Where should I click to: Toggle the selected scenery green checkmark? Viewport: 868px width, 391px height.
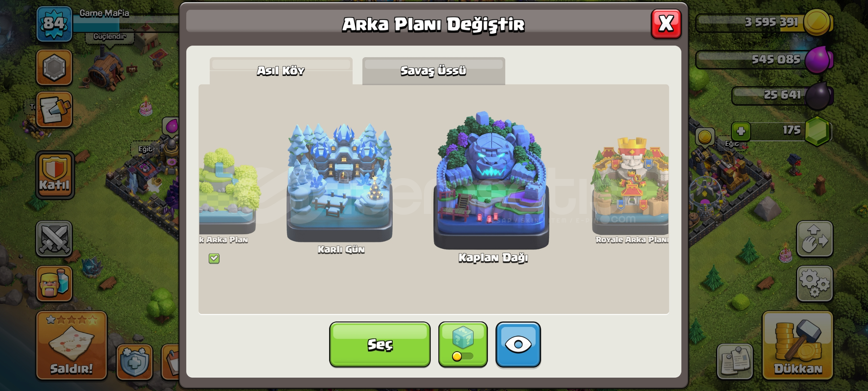tap(214, 258)
